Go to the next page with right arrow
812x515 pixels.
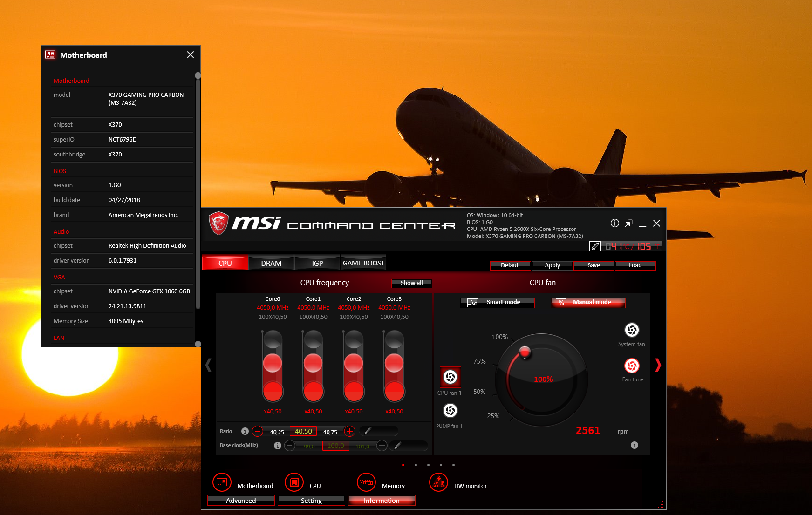click(658, 365)
